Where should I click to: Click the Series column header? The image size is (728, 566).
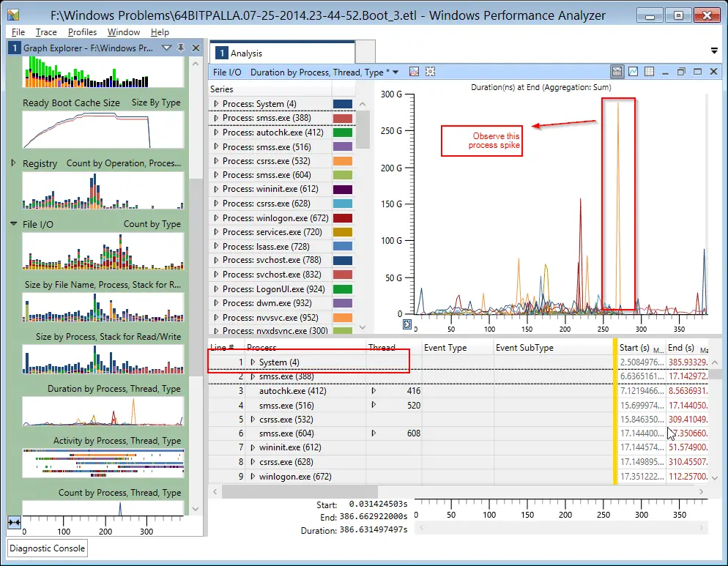tap(270, 89)
